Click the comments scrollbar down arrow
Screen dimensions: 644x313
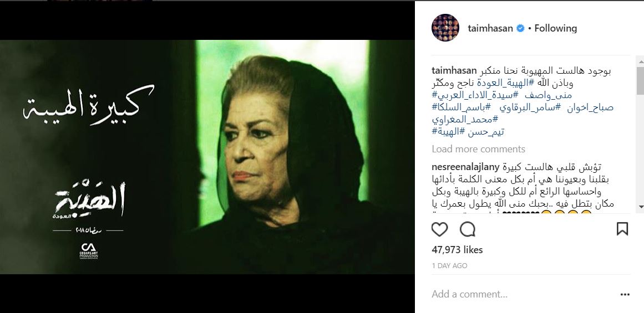point(640,207)
